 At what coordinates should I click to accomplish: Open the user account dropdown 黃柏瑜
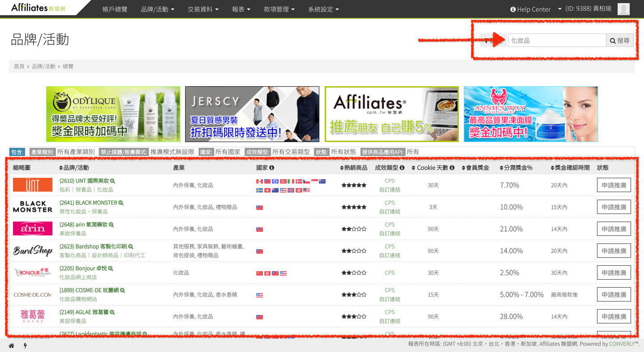(585, 9)
